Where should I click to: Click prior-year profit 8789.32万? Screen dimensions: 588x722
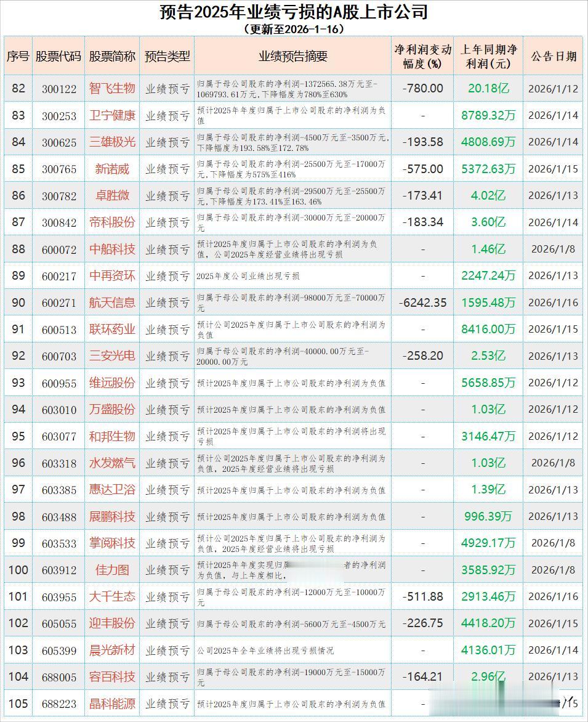pos(489,115)
